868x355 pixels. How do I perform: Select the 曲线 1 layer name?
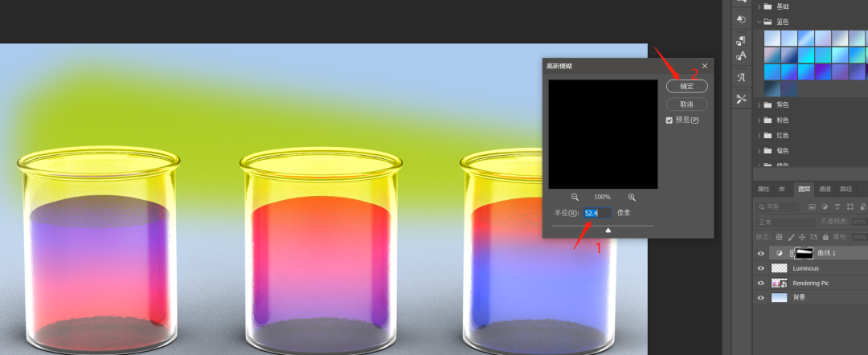click(x=826, y=253)
